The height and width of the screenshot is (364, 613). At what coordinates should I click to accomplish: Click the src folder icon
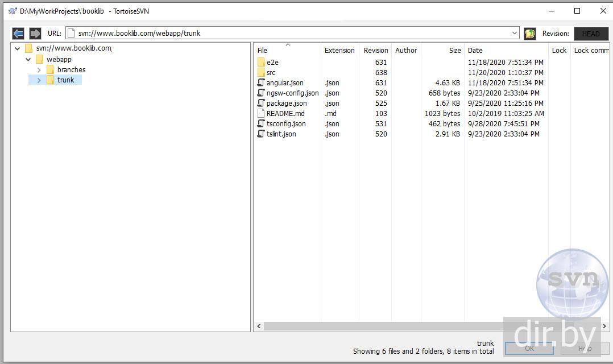pos(261,72)
